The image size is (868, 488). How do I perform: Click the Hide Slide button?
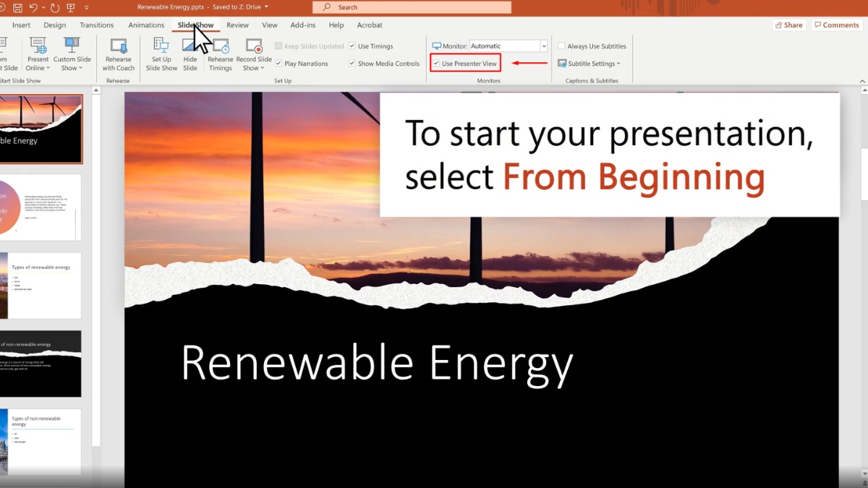[x=190, y=55]
